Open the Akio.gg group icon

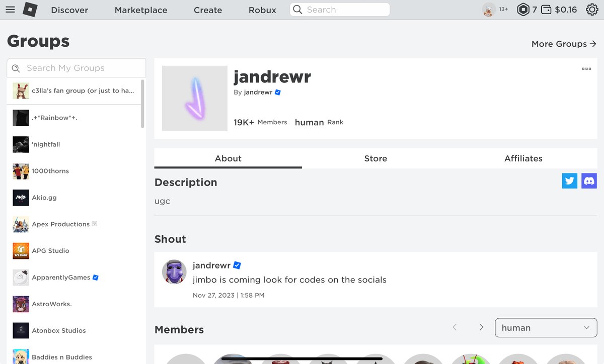(21, 198)
